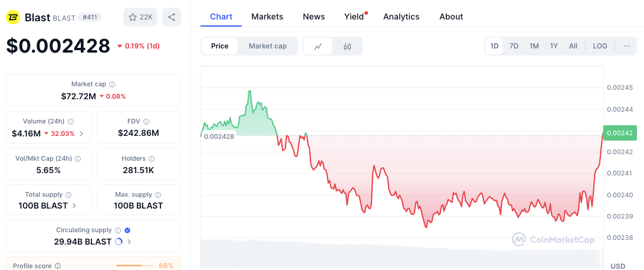Select the 1Y time range button
Screen dimensions: 644x270
pyautogui.click(x=554, y=46)
